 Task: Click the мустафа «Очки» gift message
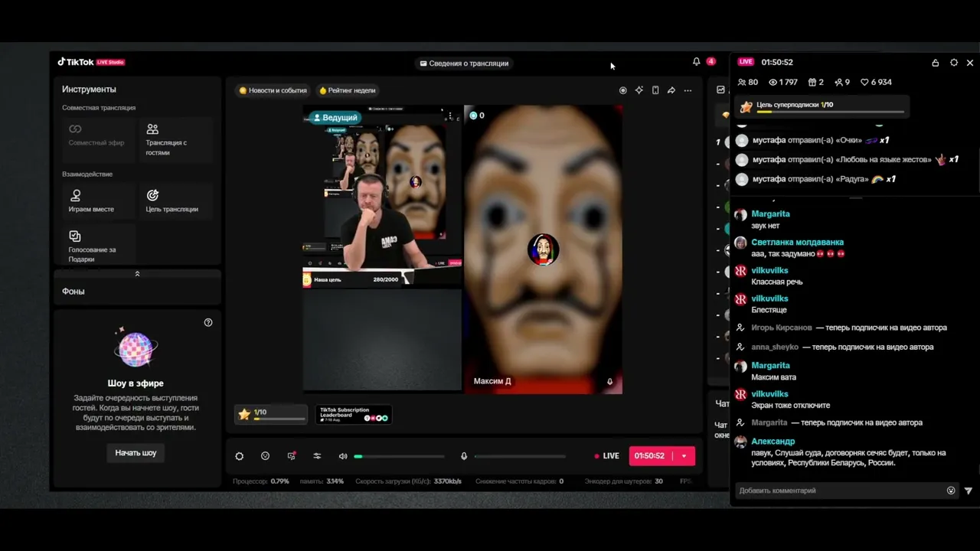(812, 140)
